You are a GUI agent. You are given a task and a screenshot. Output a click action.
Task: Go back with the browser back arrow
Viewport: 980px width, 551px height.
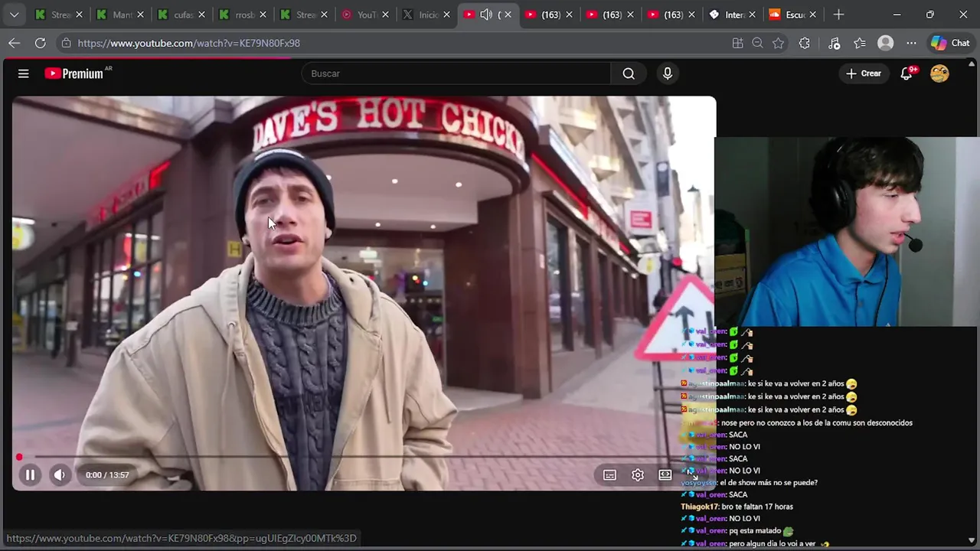(14, 43)
